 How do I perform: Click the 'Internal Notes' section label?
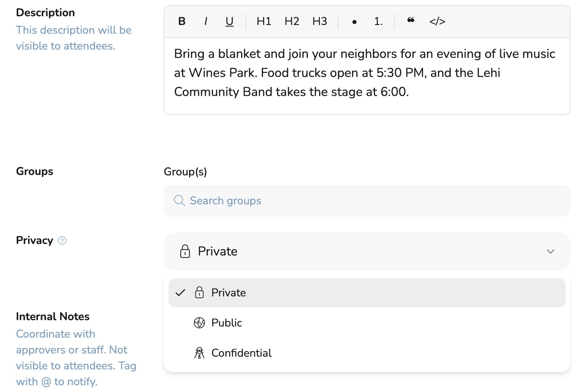[x=53, y=317]
